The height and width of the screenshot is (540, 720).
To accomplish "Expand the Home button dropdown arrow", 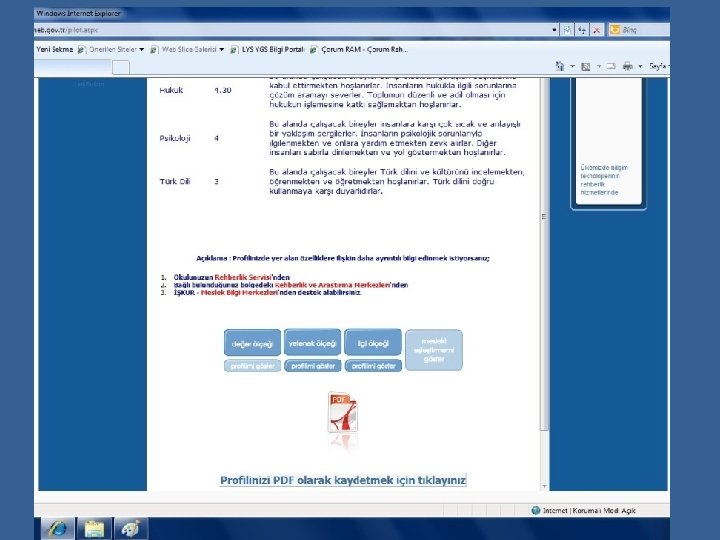I will (572, 66).
